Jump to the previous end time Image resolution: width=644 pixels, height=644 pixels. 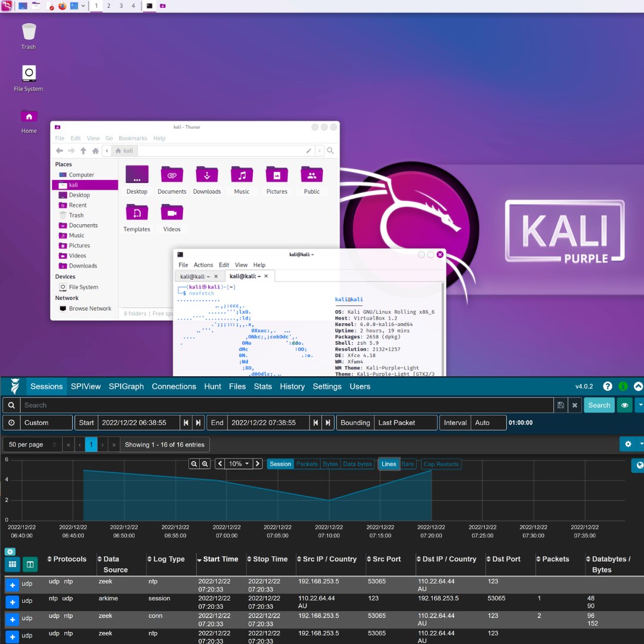coord(315,423)
